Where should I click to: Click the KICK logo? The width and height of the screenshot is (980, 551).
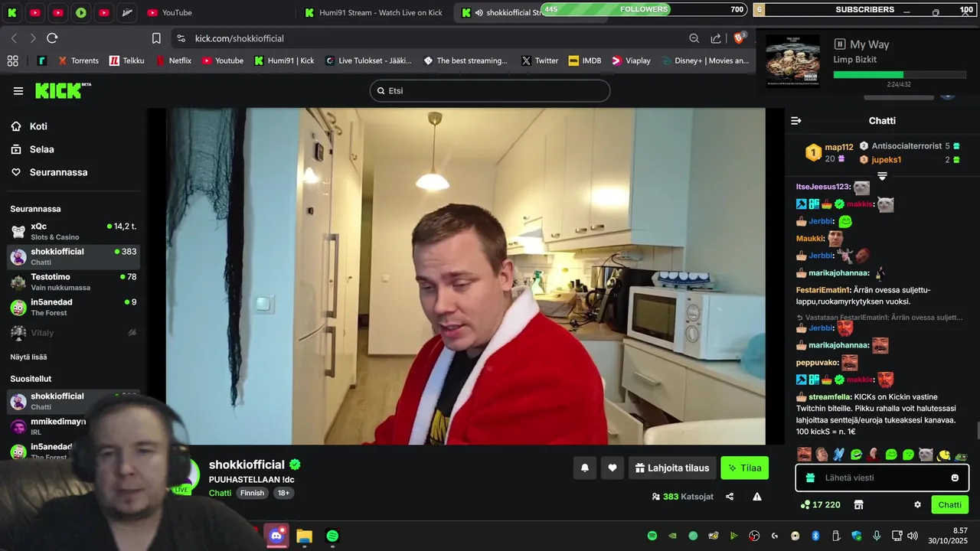[x=63, y=90]
